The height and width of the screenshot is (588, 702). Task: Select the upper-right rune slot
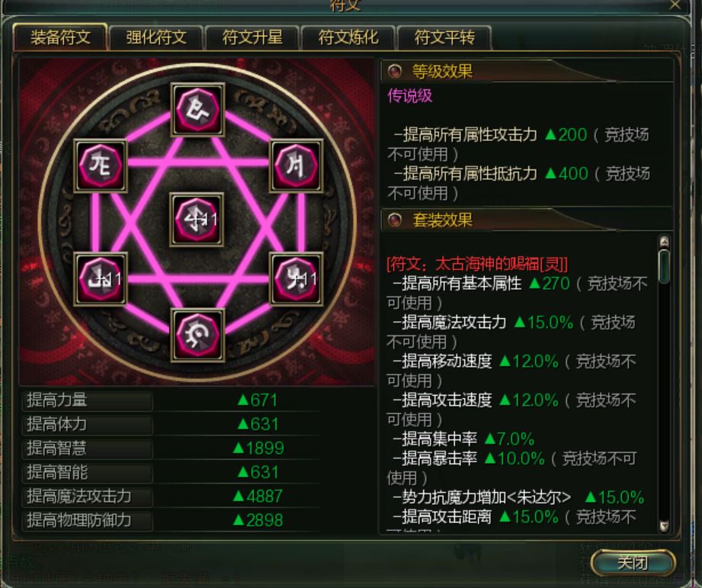click(296, 166)
